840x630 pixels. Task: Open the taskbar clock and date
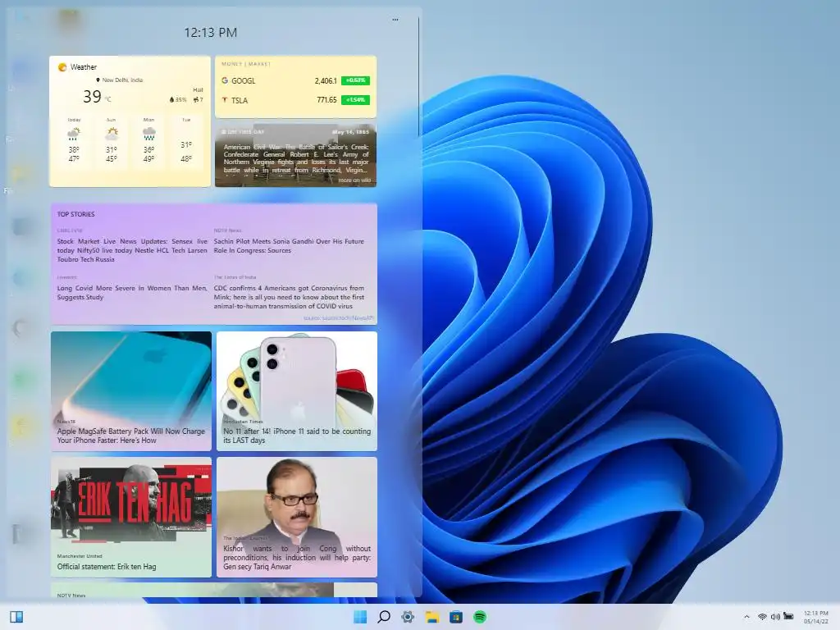point(816,617)
